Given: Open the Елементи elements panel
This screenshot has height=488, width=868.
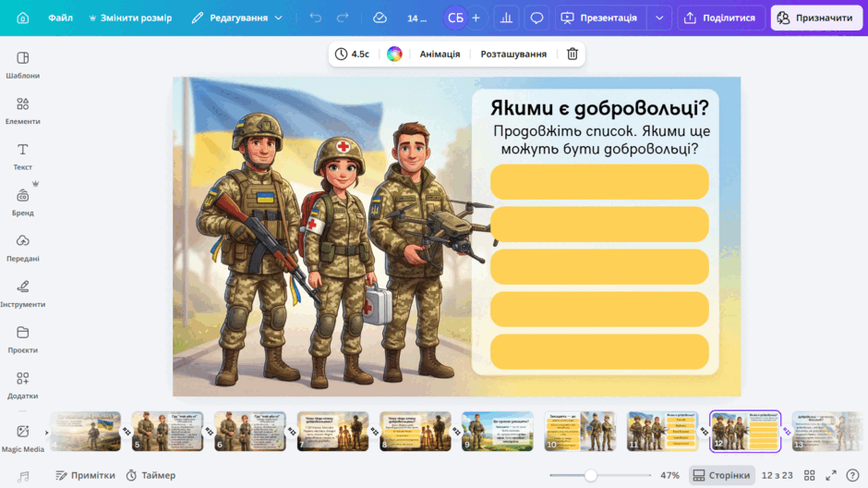Looking at the screenshot, I should point(23,111).
